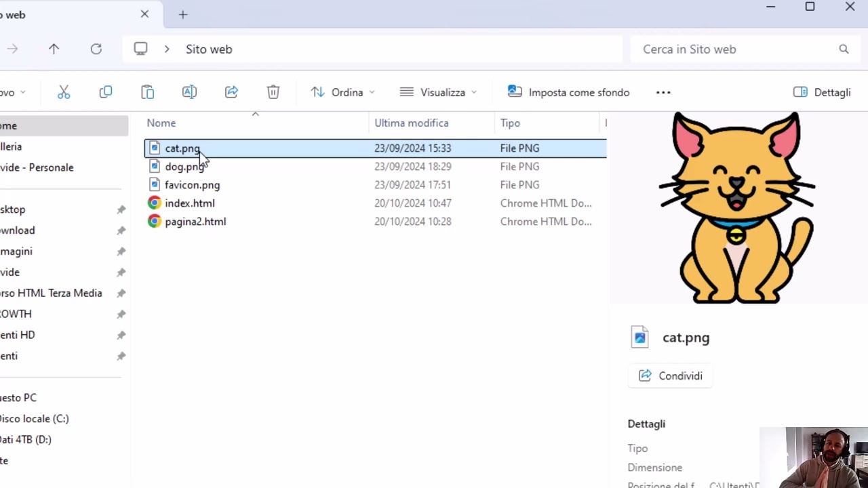This screenshot has height=488, width=868.
Task: Select the Cut icon in the toolbar
Action: (63, 92)
